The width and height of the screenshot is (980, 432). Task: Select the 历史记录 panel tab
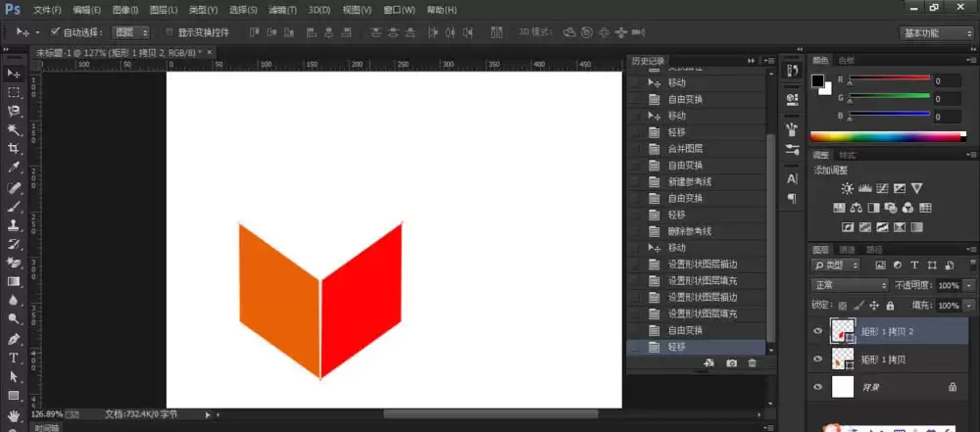[648, 61]
